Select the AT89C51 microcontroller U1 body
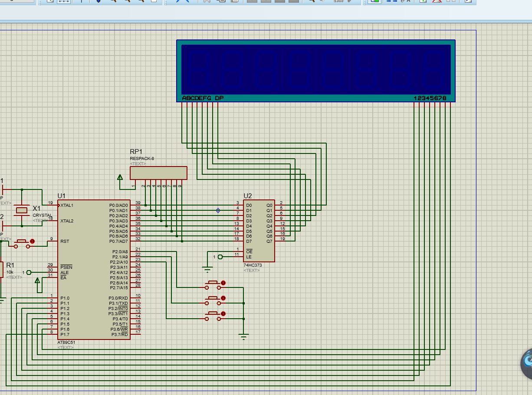Screen dimensions: 532x395 point(94,270)
